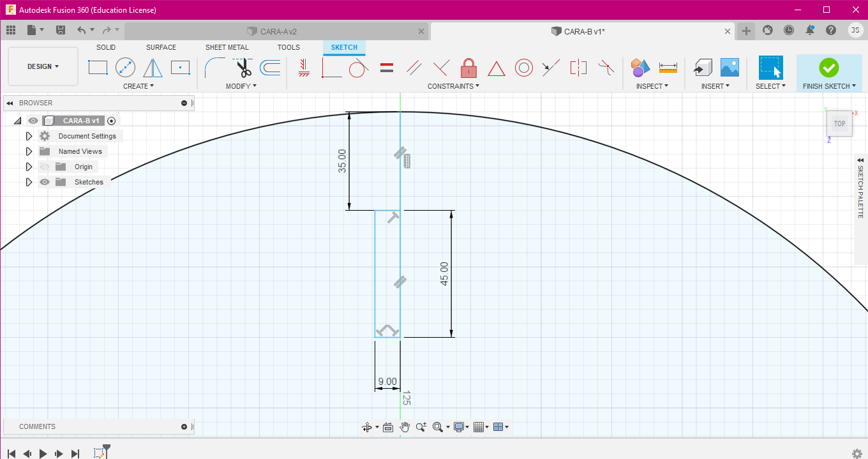The image size is (868, 459).
Task: Select the Center Rectangle tool
Action: [x=181, y=67]
